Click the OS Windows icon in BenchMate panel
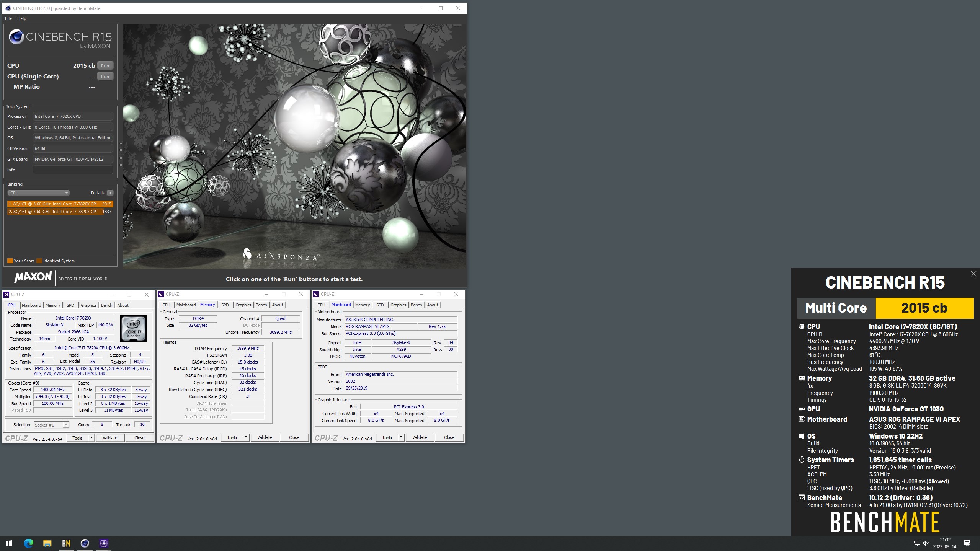Image resolution: width=980 pixels, height=551 pixels. (802, 436)
